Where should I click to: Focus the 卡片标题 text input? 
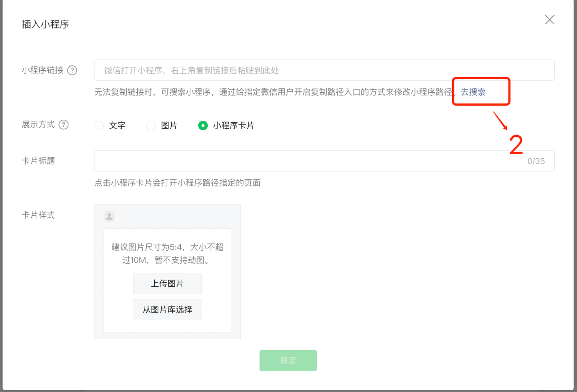click(307, 161)
